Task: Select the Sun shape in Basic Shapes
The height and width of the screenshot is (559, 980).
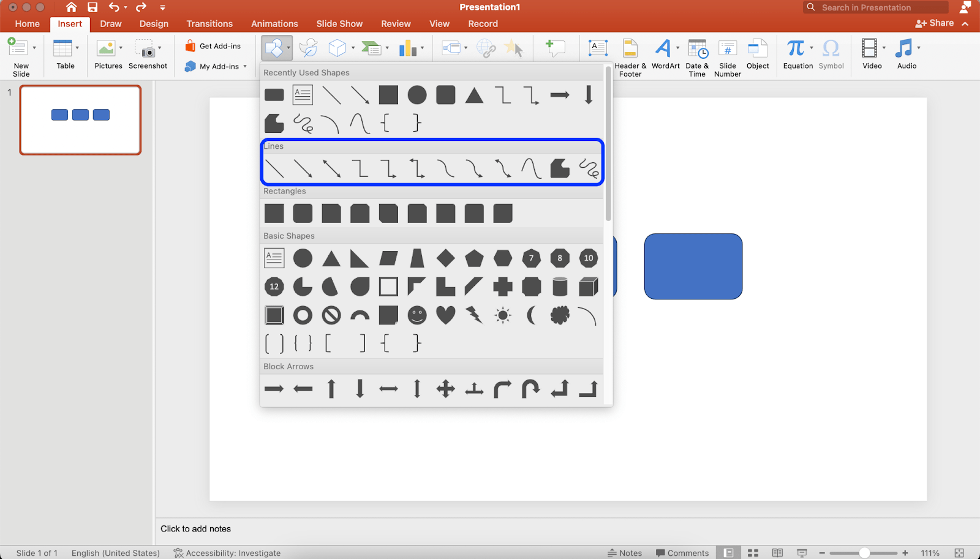Action: [502, 315]
